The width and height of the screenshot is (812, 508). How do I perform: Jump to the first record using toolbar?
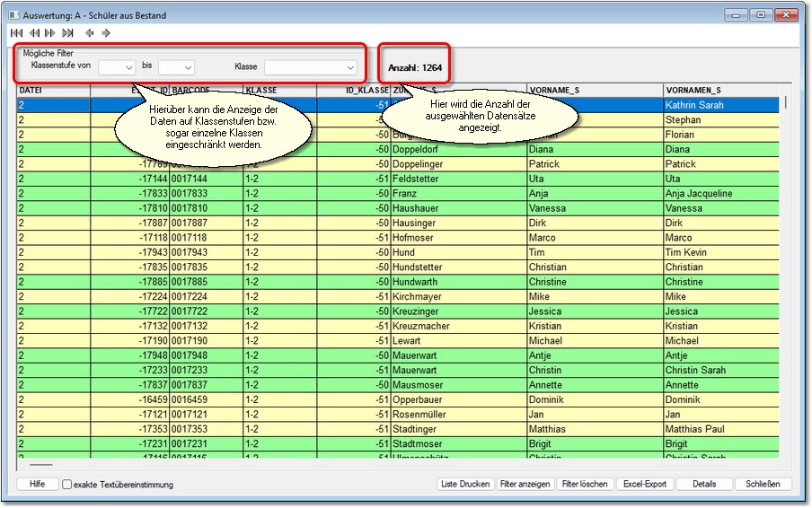pos(15,33)
